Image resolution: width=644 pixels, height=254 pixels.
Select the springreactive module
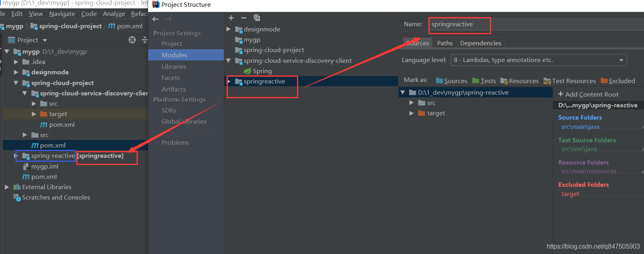click(x=312, y=81)
